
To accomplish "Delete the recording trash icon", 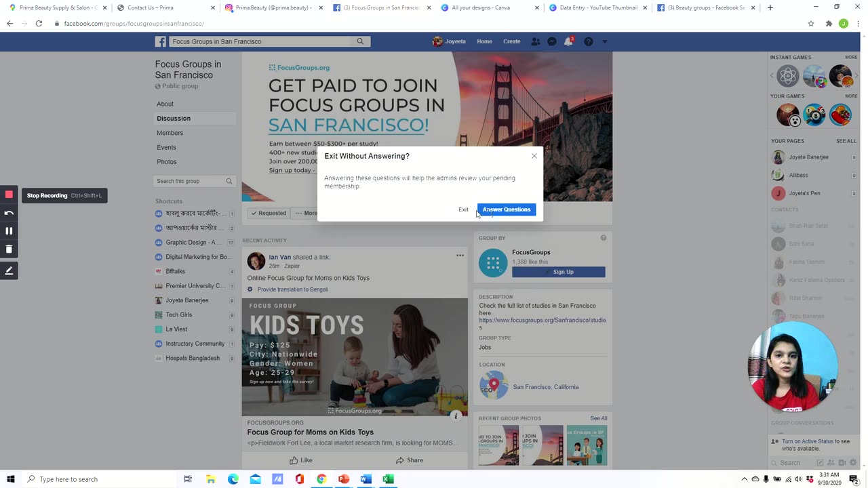I will (9, 249).
